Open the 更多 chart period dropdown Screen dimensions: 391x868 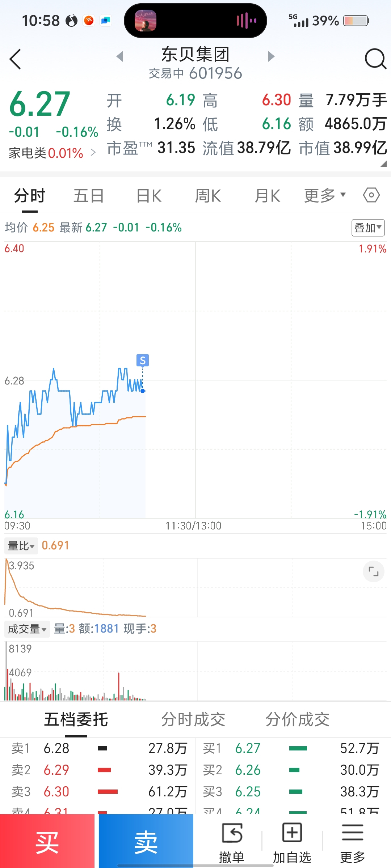click(x=325, y=196)
